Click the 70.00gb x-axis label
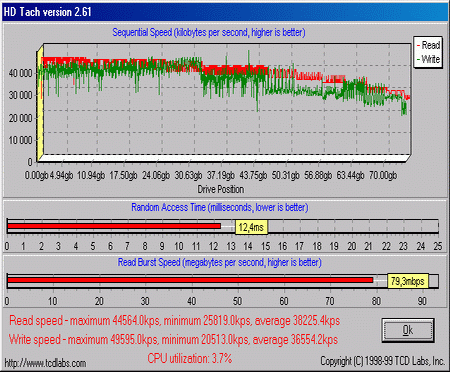Viewport: 450px width, 372px height. (383, 175)
